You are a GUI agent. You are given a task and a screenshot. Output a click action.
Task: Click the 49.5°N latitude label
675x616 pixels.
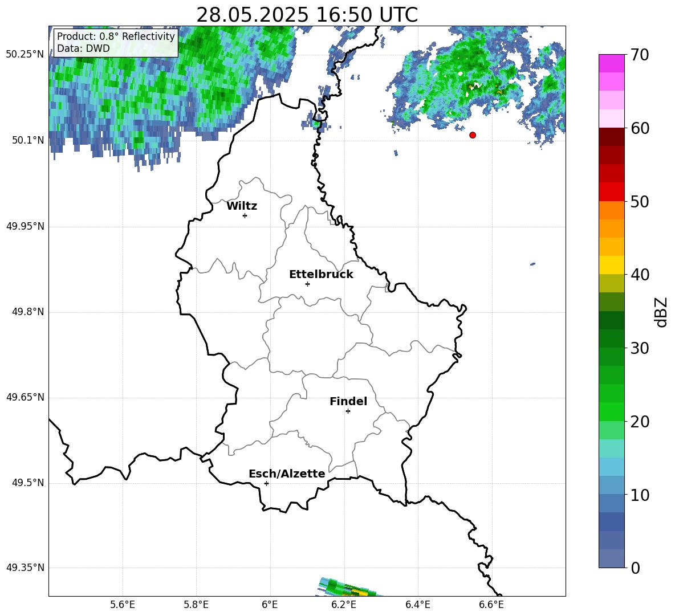[27, 483]
